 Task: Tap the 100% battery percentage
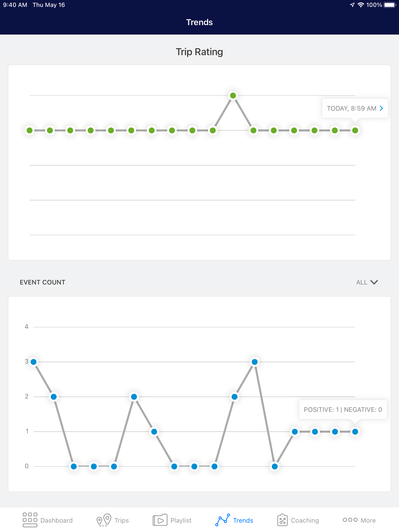click(x=374, y=5)
